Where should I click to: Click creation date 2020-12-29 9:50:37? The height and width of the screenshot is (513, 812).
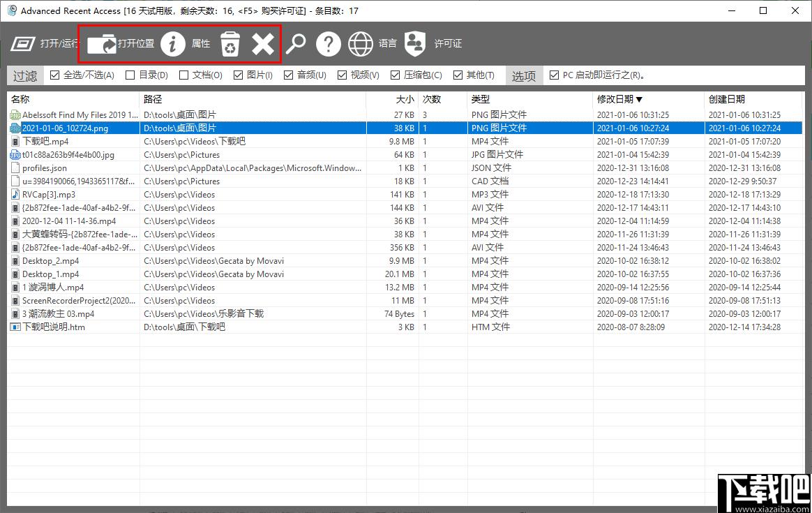[x=743, y=181]
